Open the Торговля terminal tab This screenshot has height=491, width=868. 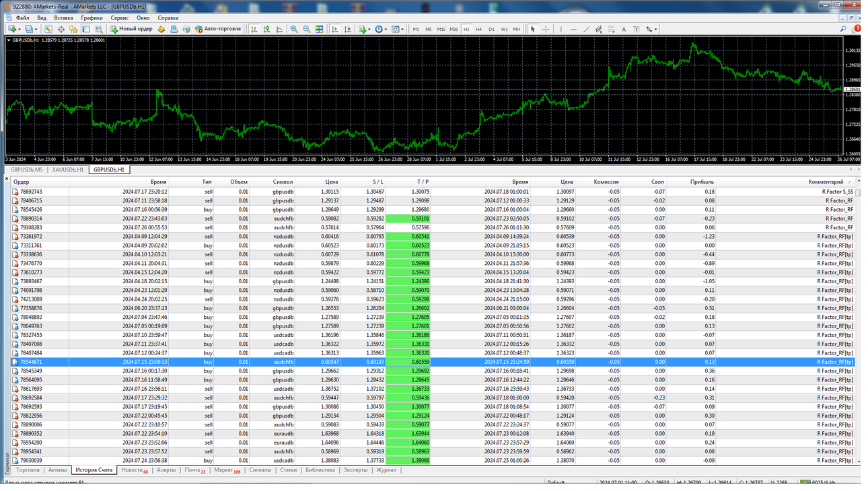[28, 470]
